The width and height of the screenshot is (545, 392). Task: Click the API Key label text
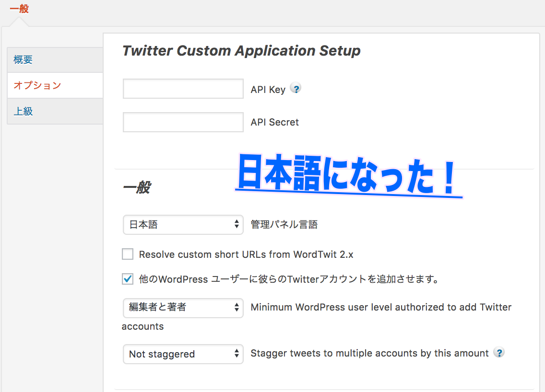point(268,90)
